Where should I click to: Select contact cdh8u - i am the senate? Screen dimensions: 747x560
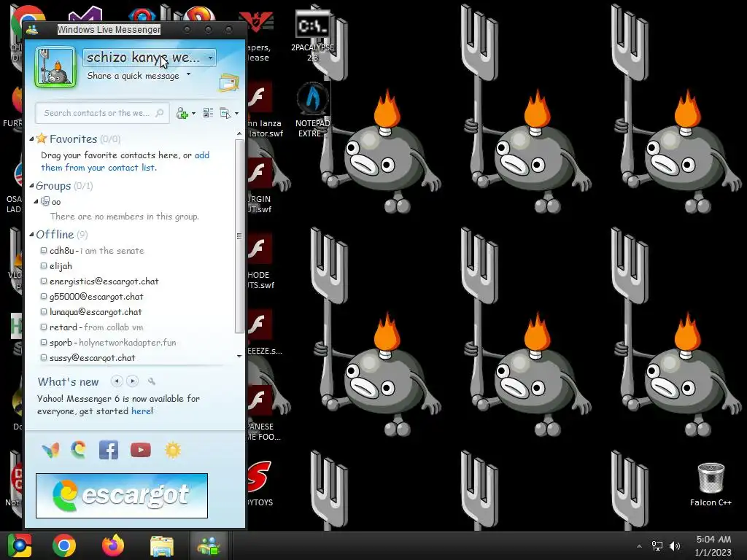click(97, 251)
